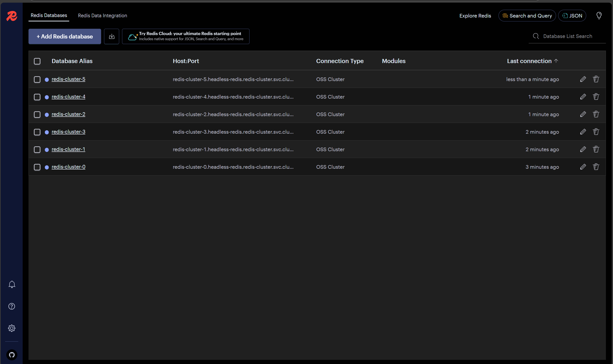This screenshot has height=364, width=613.
Task: Delete redis-cluster-1 with trash icon
Action: pos(596,149)
